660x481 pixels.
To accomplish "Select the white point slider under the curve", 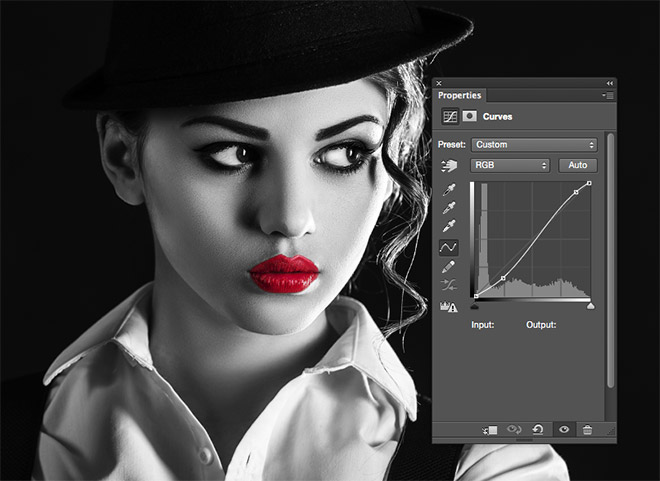I will 591,306.
